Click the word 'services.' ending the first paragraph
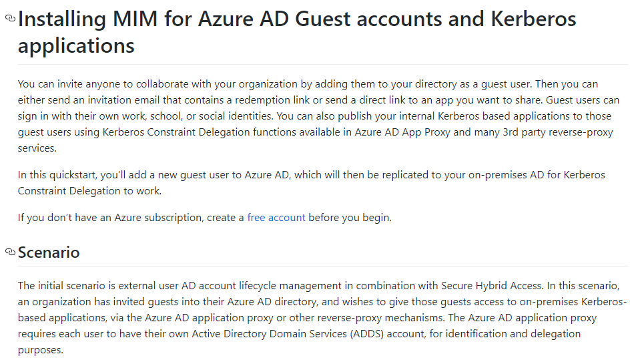 click(x=37, y=148)
